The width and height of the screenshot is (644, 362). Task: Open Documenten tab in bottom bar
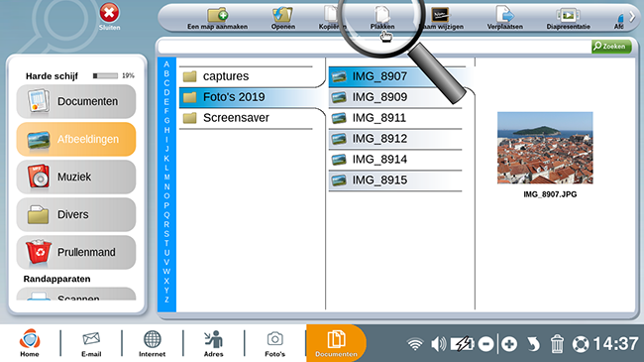pos(336,343)
